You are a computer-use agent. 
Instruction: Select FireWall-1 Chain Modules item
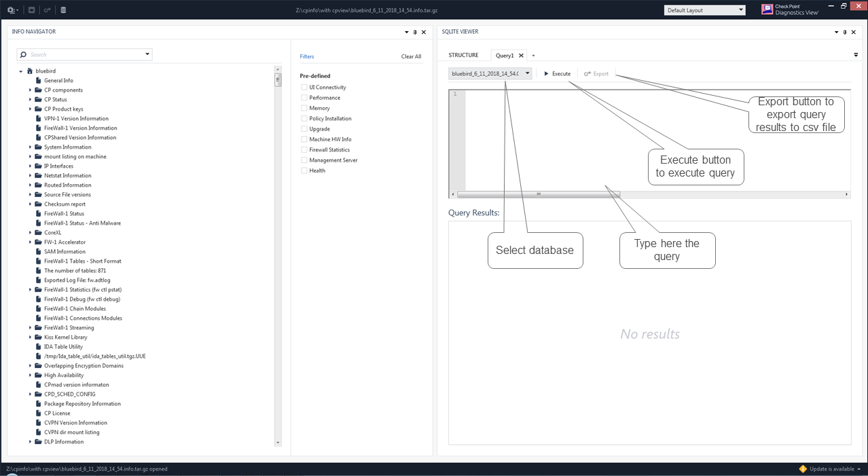click(75, 308)
